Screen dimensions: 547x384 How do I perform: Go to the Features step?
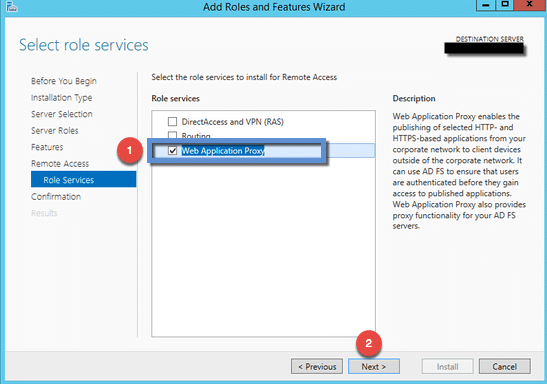pyautogui.click(x=47, y=147)
